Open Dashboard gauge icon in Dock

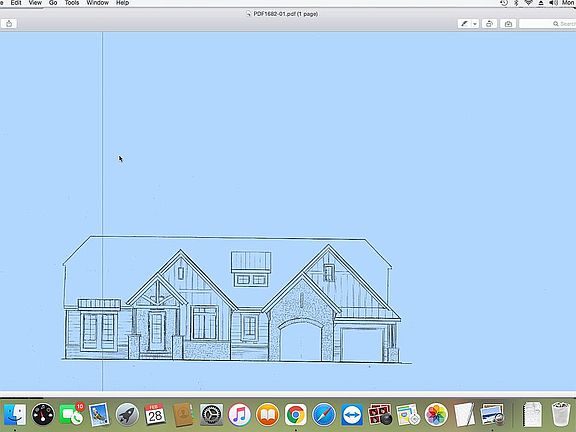[43, 414]
